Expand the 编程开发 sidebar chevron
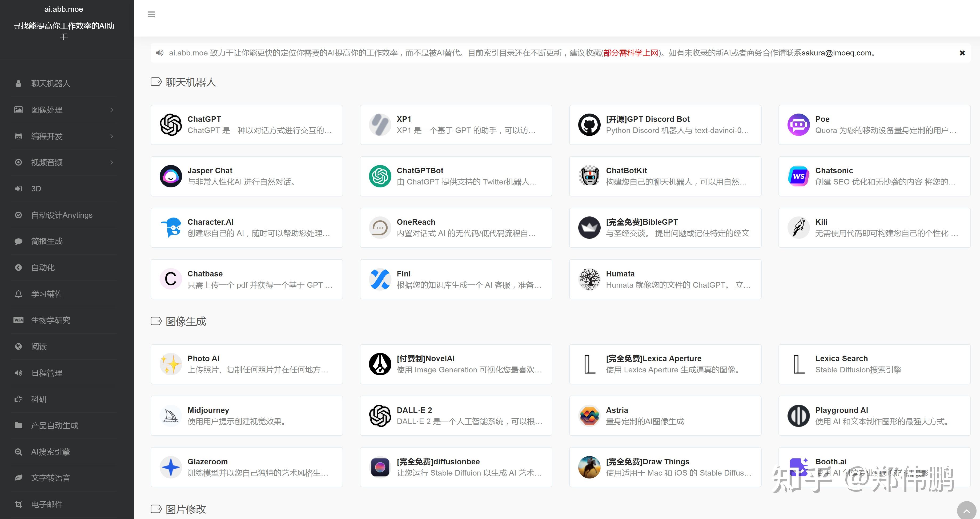The width and height of the screenshot is (980, 519). (x=111, y=136)
